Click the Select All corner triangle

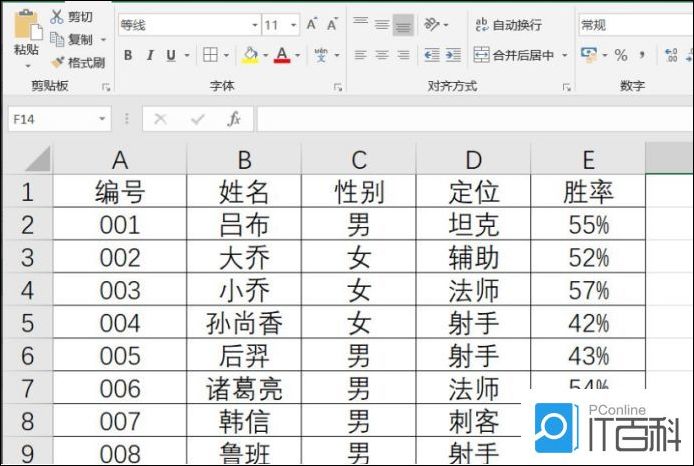(37, 159)
